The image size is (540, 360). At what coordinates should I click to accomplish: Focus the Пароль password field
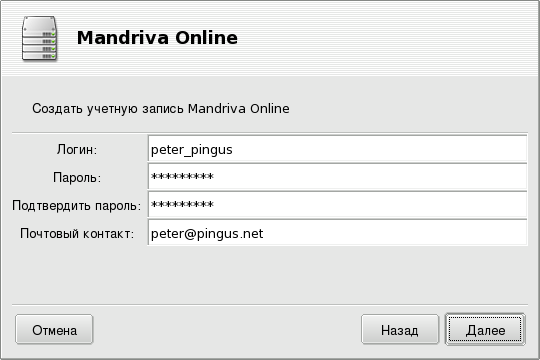point(338,176)
